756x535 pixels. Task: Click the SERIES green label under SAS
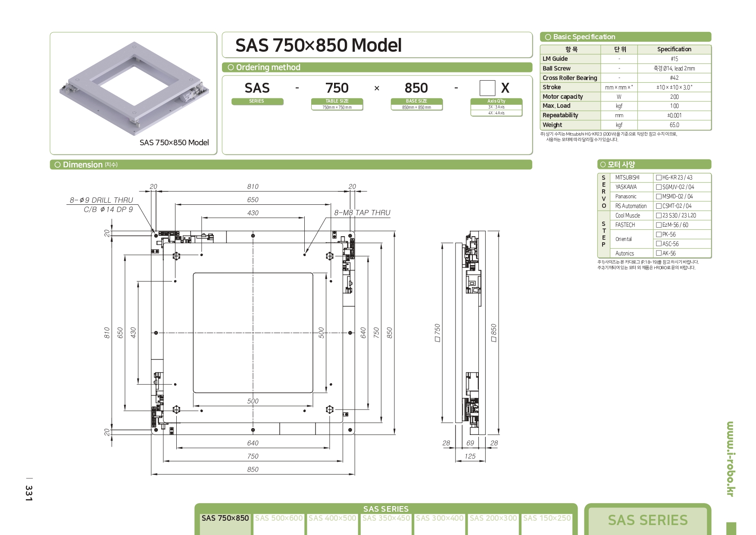coord(257,101)
